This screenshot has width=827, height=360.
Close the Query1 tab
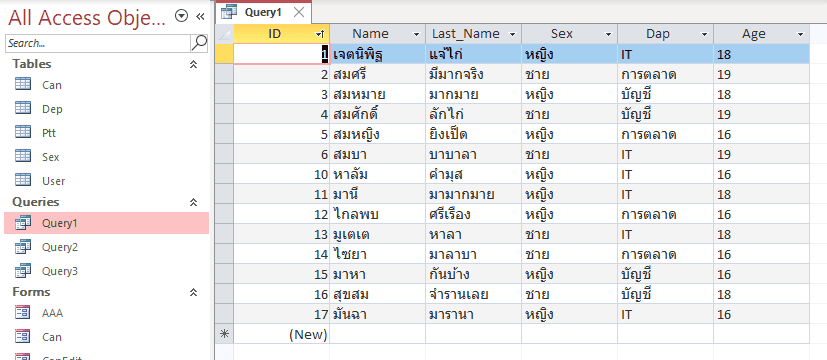(299, 13)
